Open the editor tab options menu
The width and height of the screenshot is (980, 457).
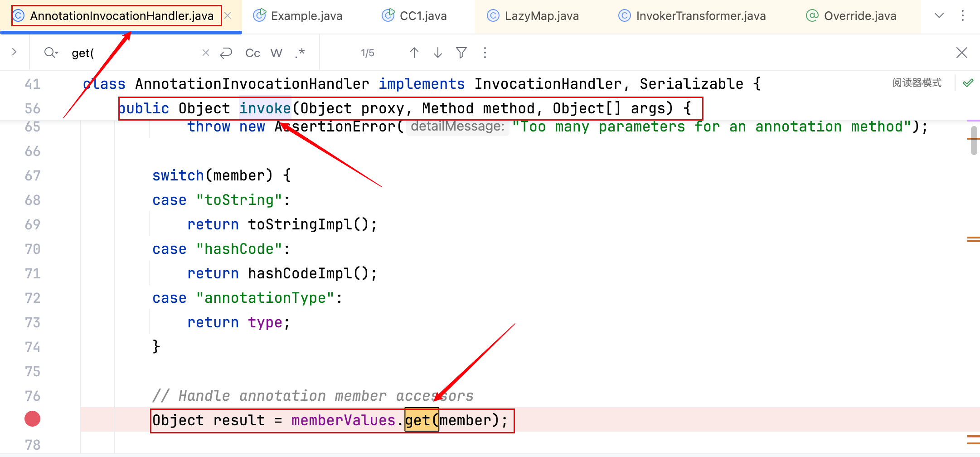(962, 16)
